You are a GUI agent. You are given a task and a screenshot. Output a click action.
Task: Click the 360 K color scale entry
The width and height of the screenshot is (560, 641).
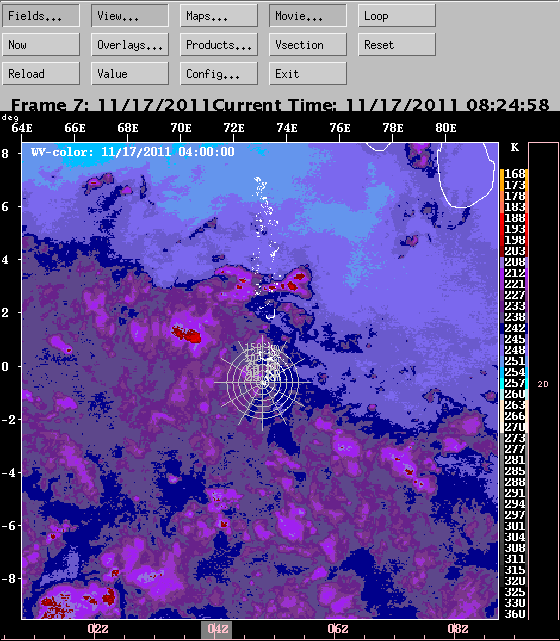(x=514, y=614)
